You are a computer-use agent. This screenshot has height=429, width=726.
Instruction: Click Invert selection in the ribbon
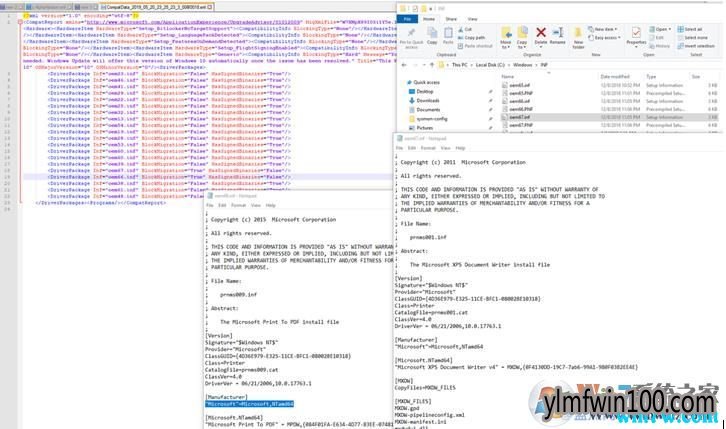click(x=696, y=46)
